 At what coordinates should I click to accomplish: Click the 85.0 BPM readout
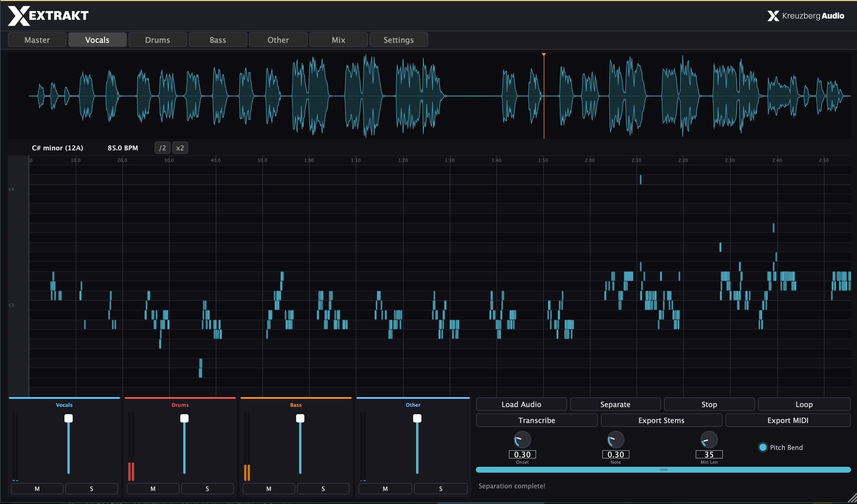tap(123, 148)
